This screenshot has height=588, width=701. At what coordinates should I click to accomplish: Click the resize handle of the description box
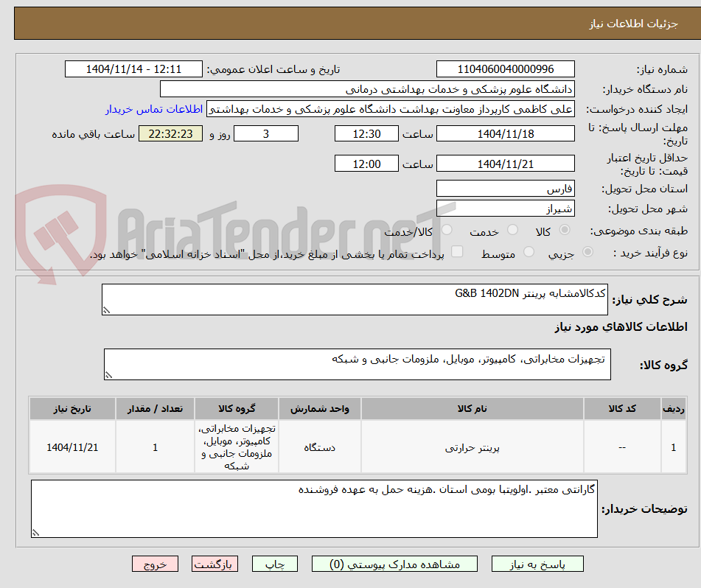[x=106, y=310]
